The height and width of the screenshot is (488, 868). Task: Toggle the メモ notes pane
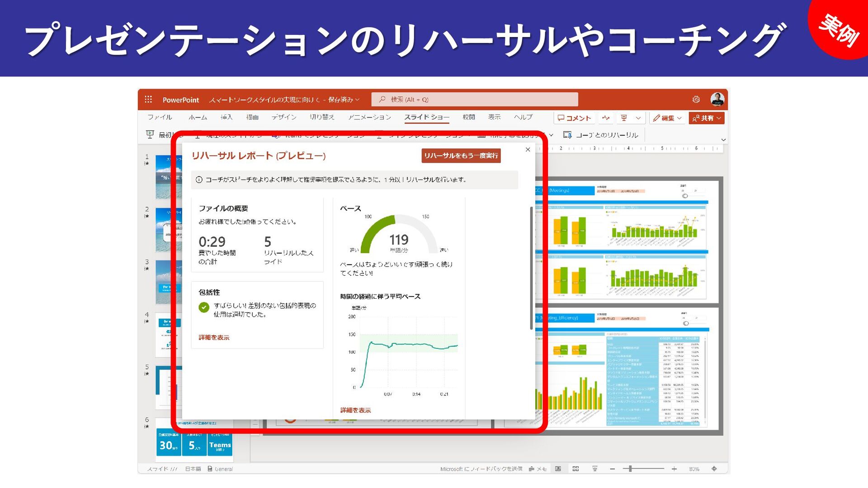click(x=538, y=469)
